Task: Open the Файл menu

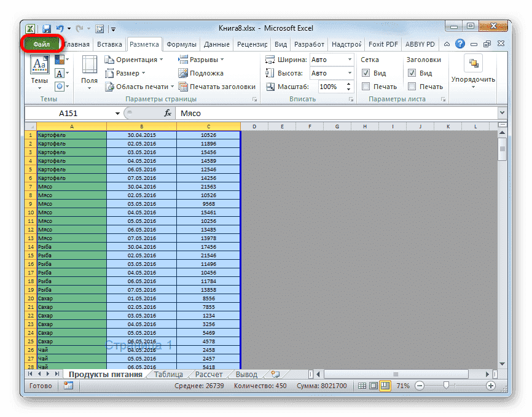Action: [42, 44]
